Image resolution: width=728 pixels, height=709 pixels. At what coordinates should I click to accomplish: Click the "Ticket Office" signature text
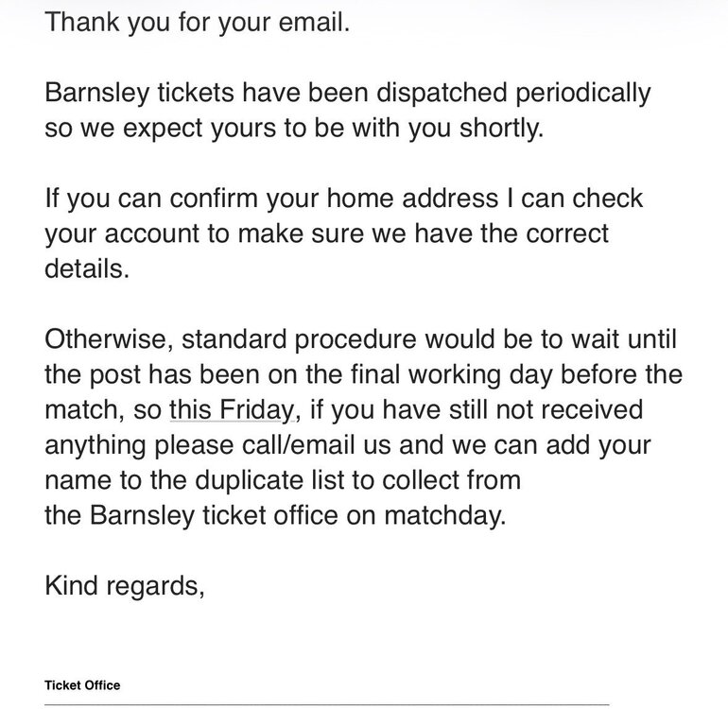[82, 684]
